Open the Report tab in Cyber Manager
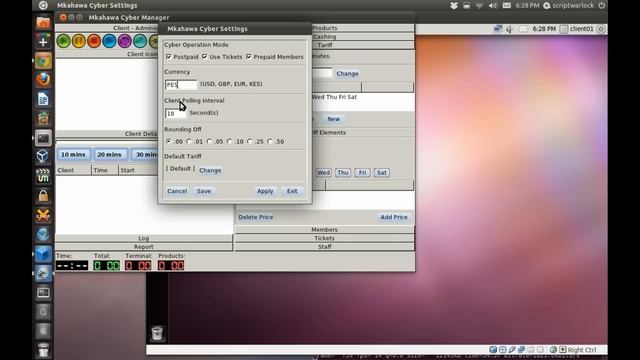640x360 pixels. (144, 247)
